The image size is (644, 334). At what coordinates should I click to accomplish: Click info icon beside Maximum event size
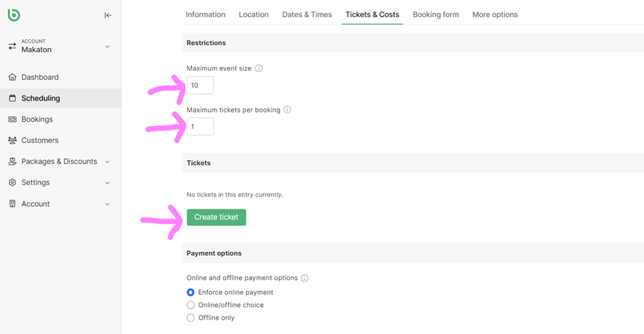click(x=259, y=68)
